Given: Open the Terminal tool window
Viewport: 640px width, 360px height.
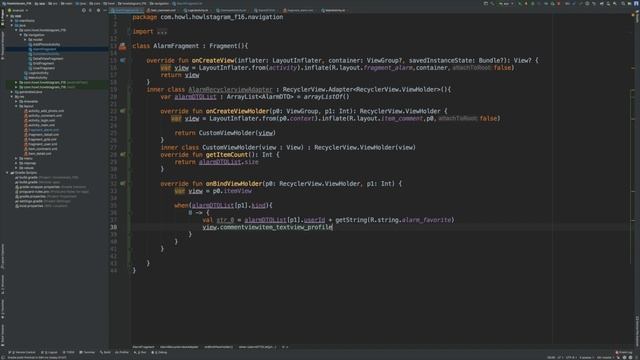Looking at the screenshot, I should pos(87,352).
